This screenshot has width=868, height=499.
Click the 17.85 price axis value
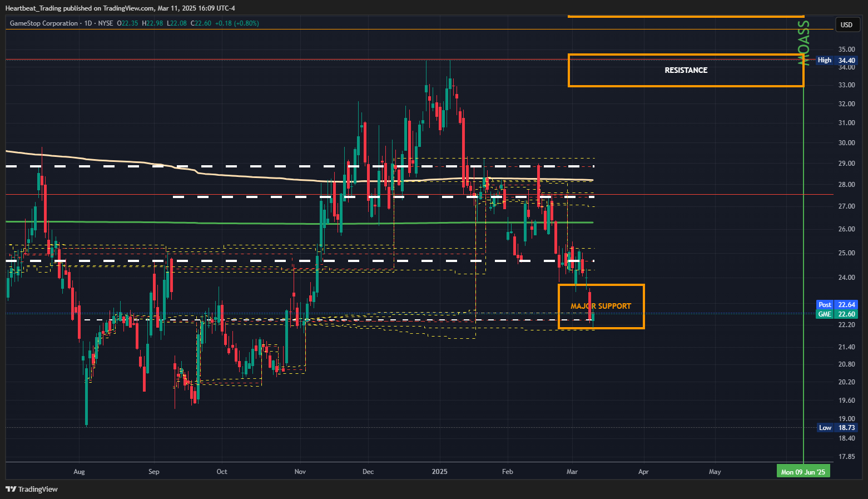(847, 457)
